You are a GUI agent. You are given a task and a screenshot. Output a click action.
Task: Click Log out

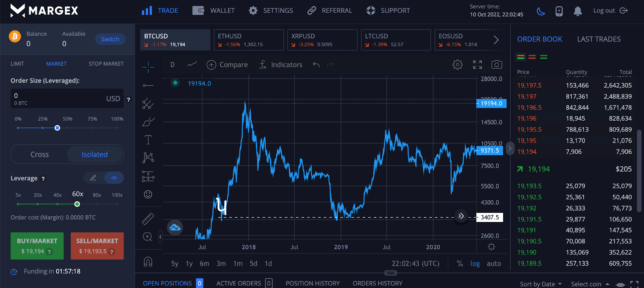(x=610, y=10)
